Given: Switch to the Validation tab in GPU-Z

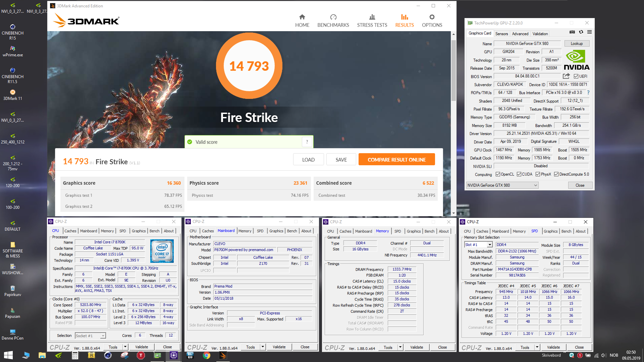Looking at the screenshot, I should click(x=540, y=34).
